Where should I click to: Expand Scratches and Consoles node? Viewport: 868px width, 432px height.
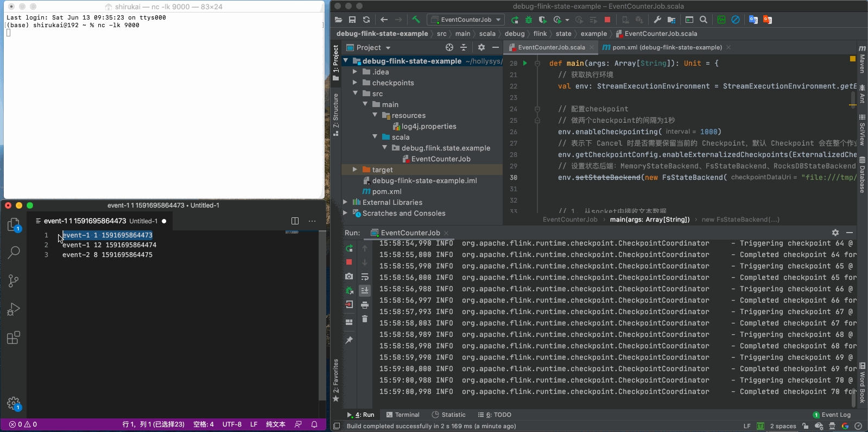(x=345, y=213)
